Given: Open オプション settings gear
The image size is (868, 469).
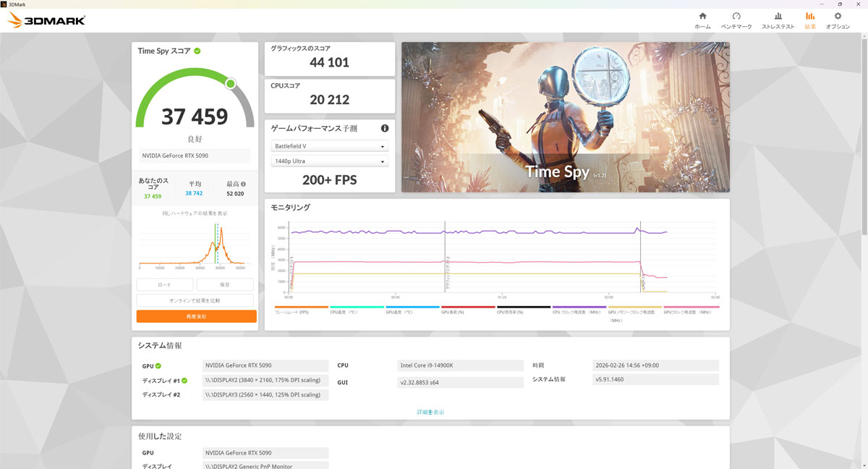Looking at the screenshot, I should [838, 20].
